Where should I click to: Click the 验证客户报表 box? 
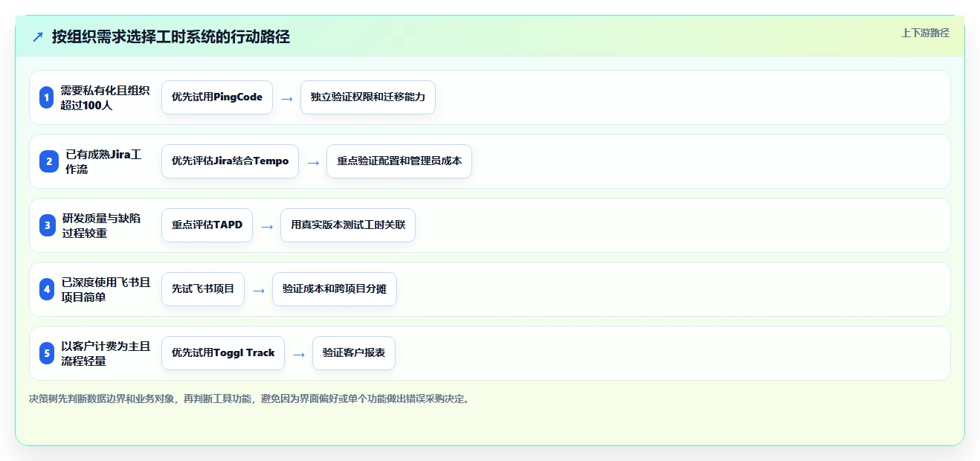(x=354, y=353)
